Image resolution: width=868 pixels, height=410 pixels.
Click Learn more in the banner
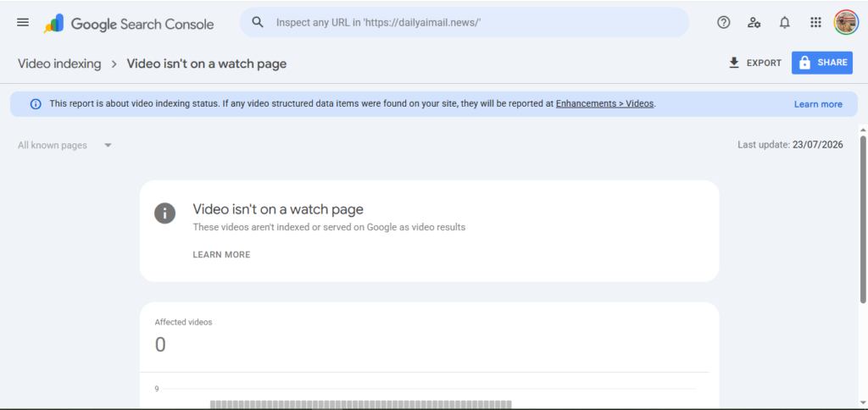(x=818, y=104)
